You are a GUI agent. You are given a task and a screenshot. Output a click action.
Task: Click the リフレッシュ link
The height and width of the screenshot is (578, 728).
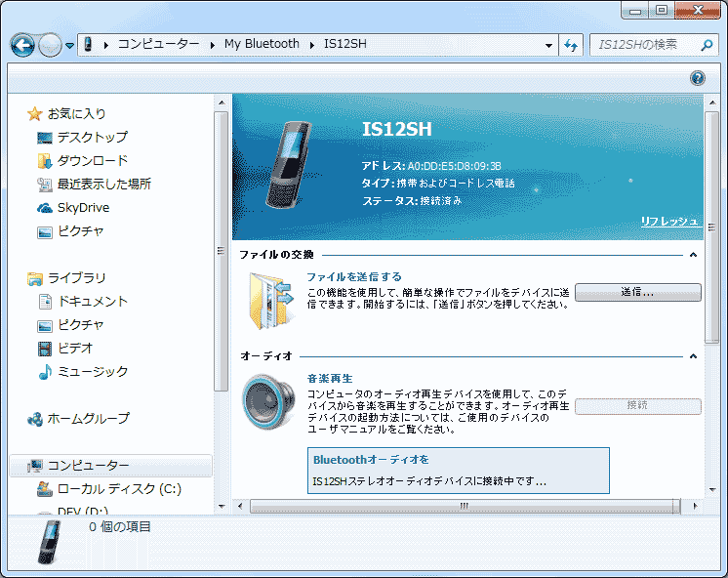[669, 222]
